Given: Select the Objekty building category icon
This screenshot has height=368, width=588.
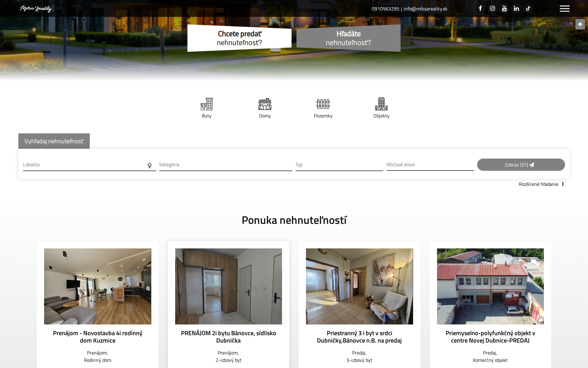Looking at the screenshot, I should coord(381,104).
